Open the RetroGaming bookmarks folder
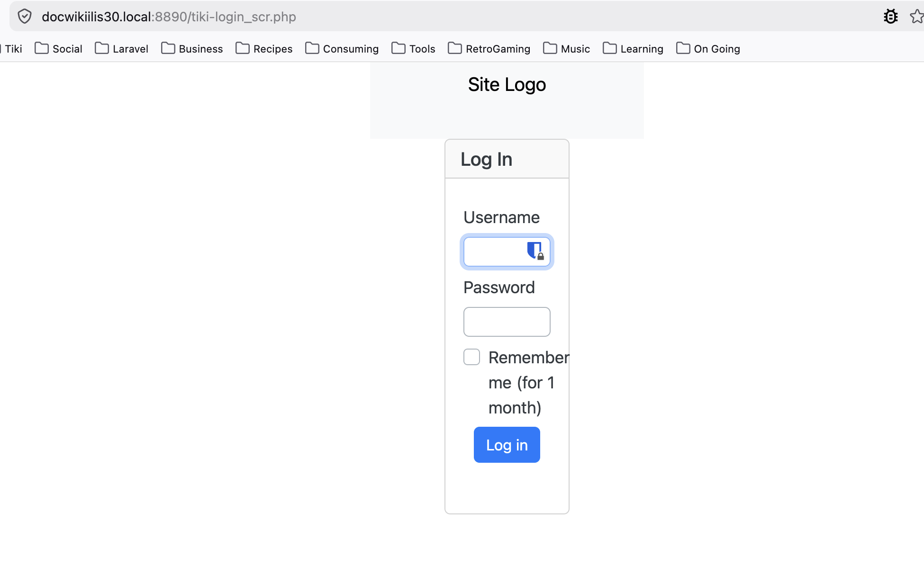This screenshot has height=575, width=924. pyautogui.click(x=489, y=49)
